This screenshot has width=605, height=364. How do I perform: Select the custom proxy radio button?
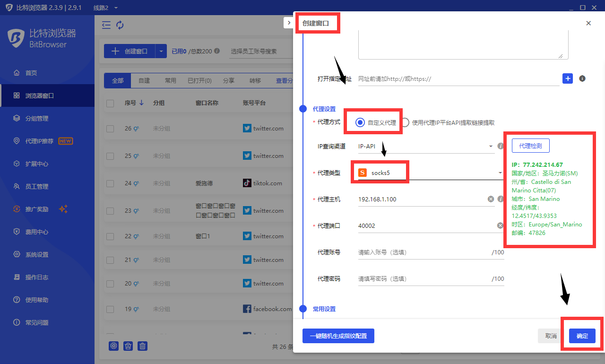[x=360, y=122]
